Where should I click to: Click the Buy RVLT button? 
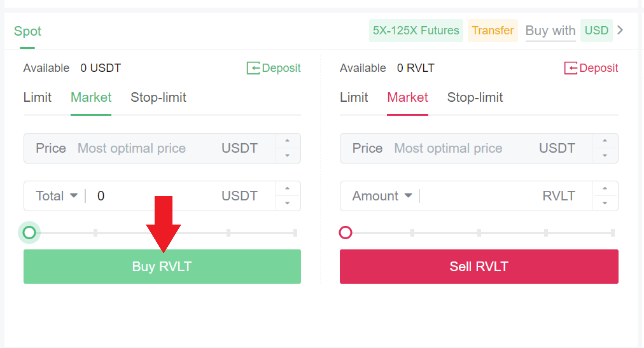pos(162,267)
